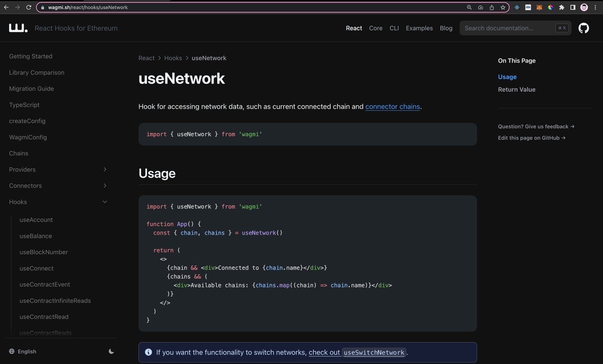Viewport: 603px width, 364px height.
Task: Open createConfig in sidebar
Action: point(27,121)
